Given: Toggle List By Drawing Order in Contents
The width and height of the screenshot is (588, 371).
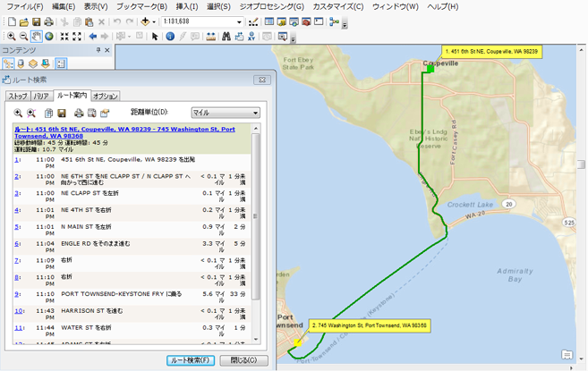Looking at the screenshot, I should 9,64.
